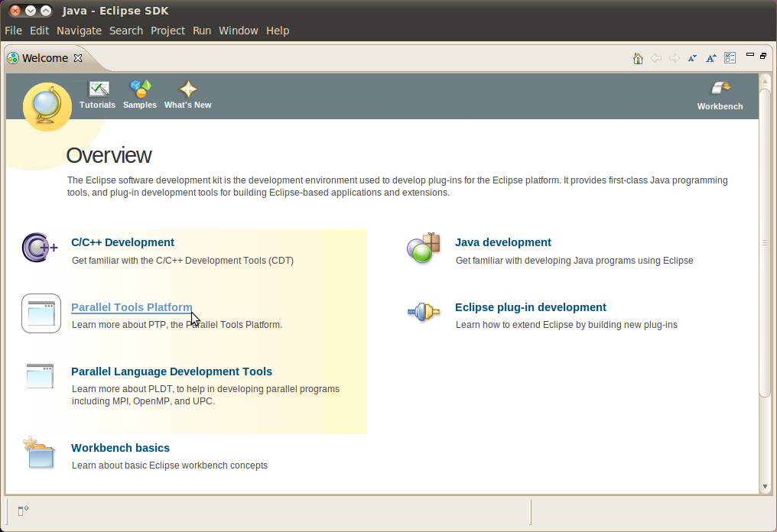This screenshot has height=532, width=777.
Task: Open the Project menu
Action: tap(168, 31)
